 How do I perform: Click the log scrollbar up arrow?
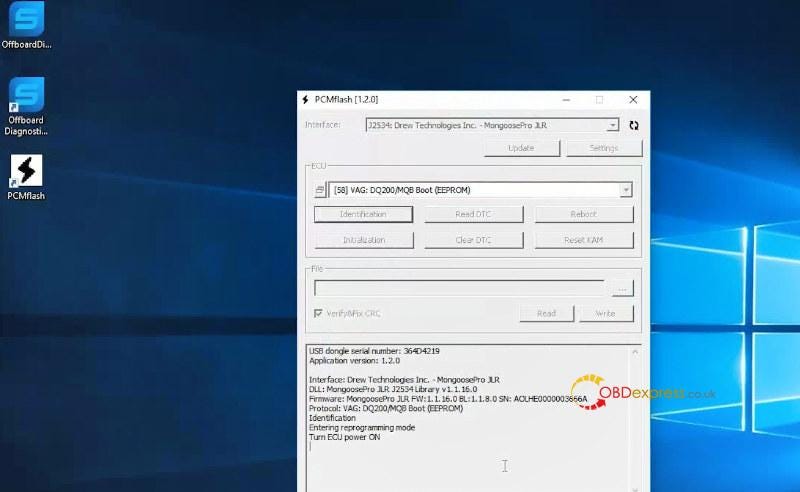point(635,352)
